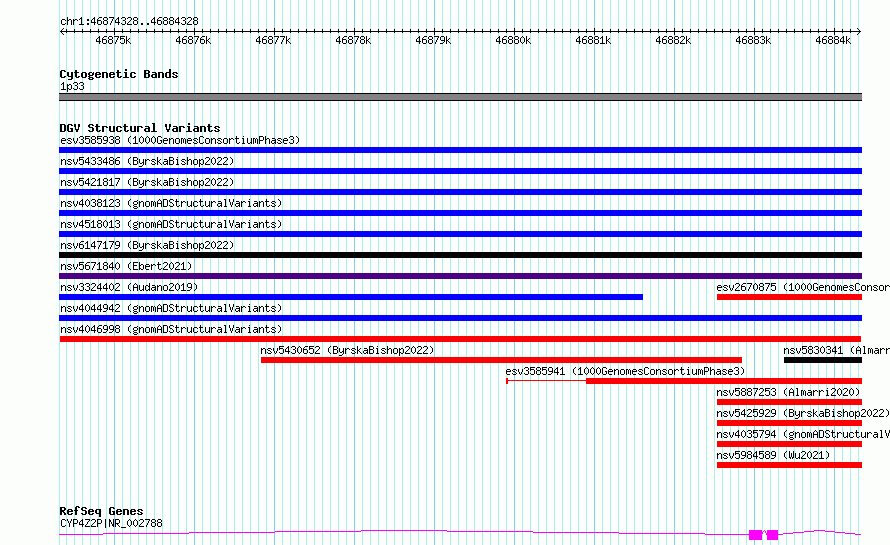890x545 pixels.
Task: Click the esv3585938 variant label
Action: click(x=180, y=140)
